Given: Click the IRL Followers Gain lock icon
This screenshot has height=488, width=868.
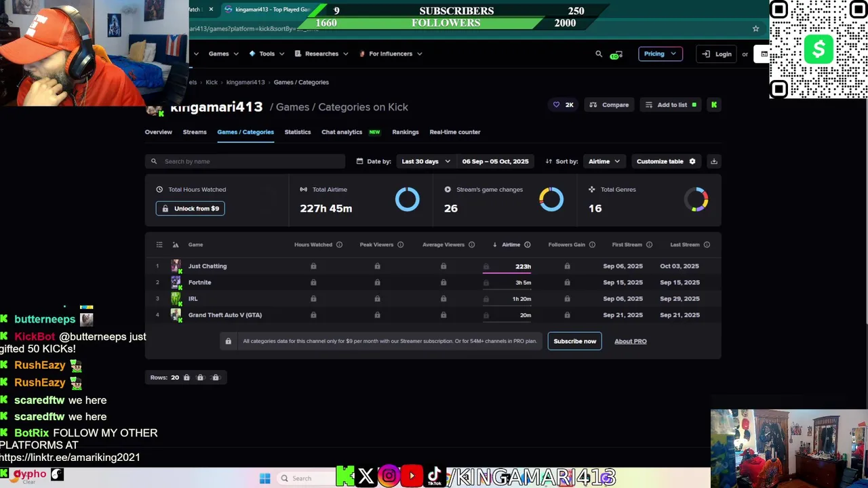Looking at the screenshot, I should (567, 299).
